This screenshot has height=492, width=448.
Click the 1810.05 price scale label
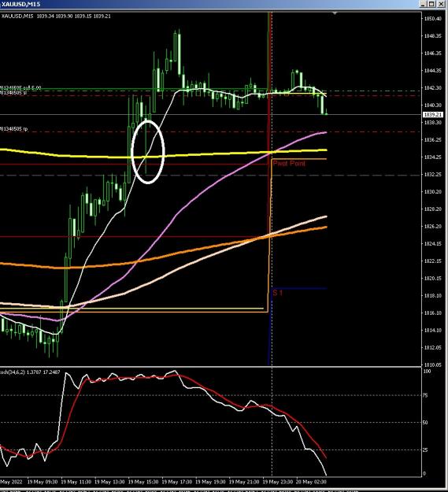[432, 365]
